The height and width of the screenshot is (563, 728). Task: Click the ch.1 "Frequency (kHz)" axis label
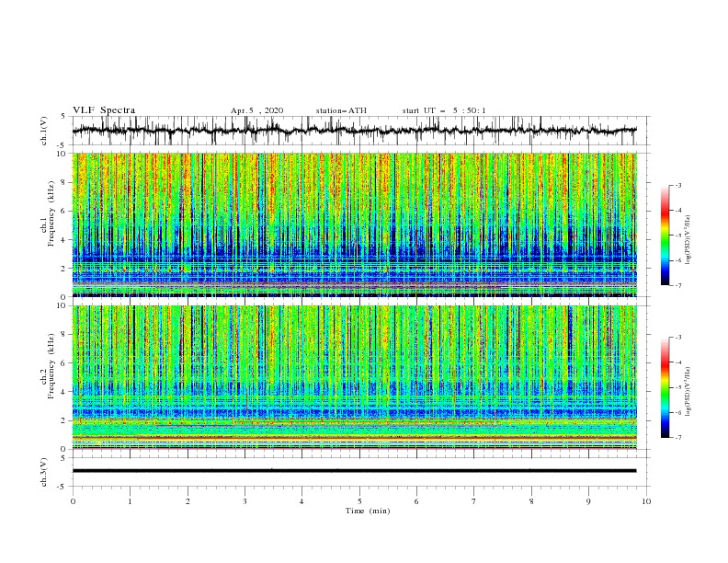pos(51,214)
